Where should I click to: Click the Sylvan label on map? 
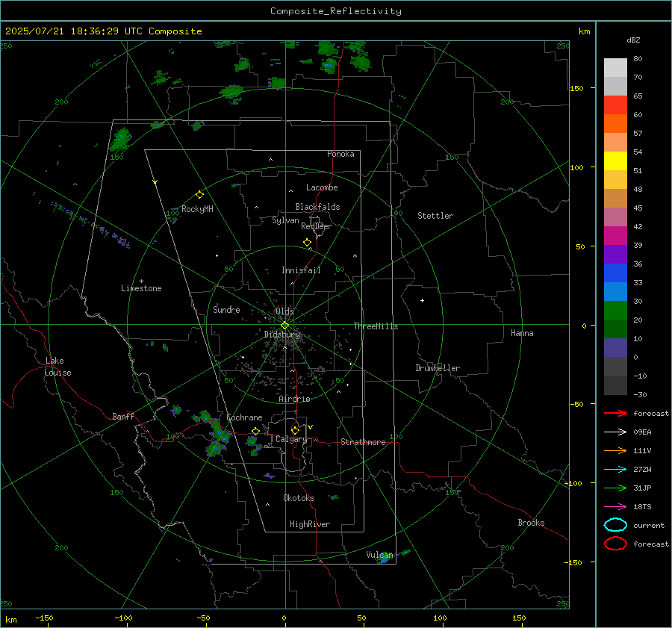coord(285,220)
